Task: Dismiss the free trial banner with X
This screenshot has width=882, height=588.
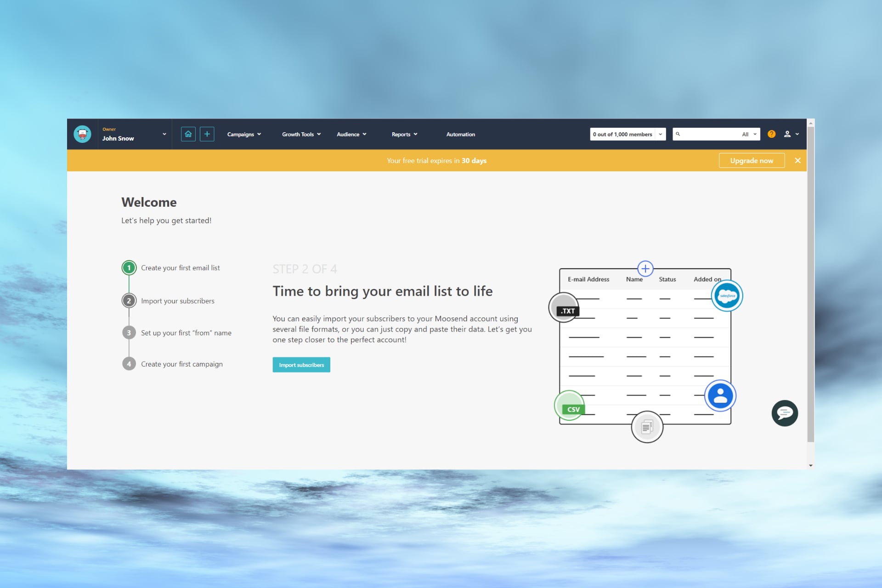Action: (797, 160)
